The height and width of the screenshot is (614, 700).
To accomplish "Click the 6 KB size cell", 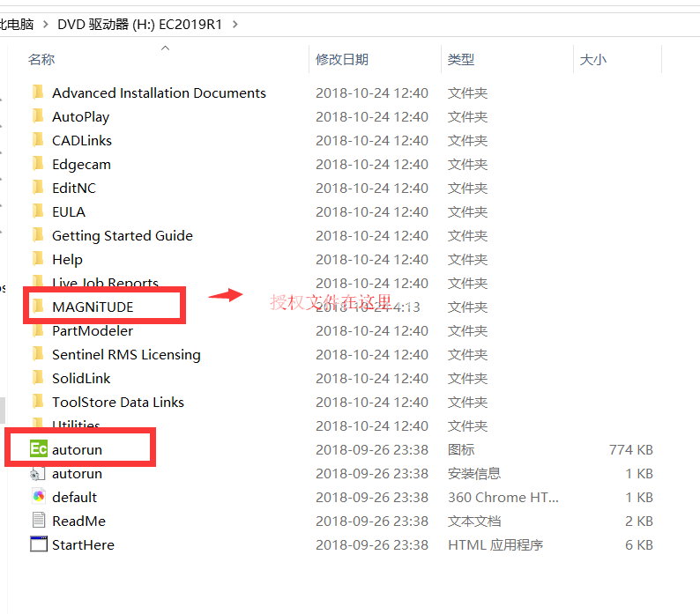I will pos(639,544).
